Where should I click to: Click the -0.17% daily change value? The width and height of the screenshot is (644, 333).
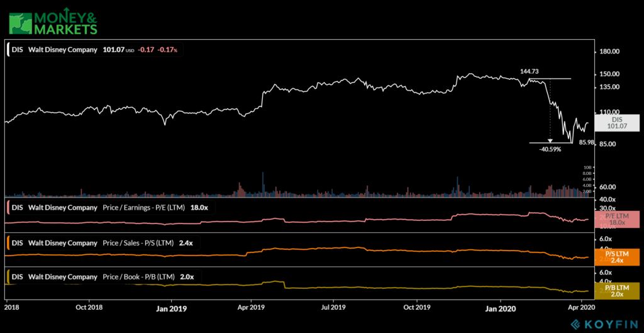167,49
